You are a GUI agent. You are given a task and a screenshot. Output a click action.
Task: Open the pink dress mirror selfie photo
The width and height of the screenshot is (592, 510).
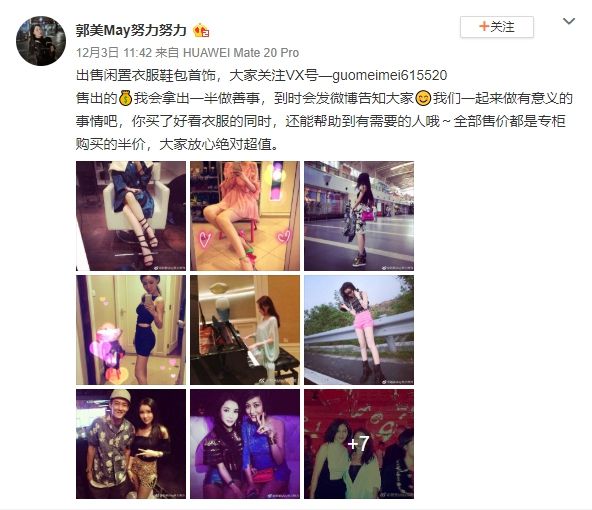[x=245, y=216]
